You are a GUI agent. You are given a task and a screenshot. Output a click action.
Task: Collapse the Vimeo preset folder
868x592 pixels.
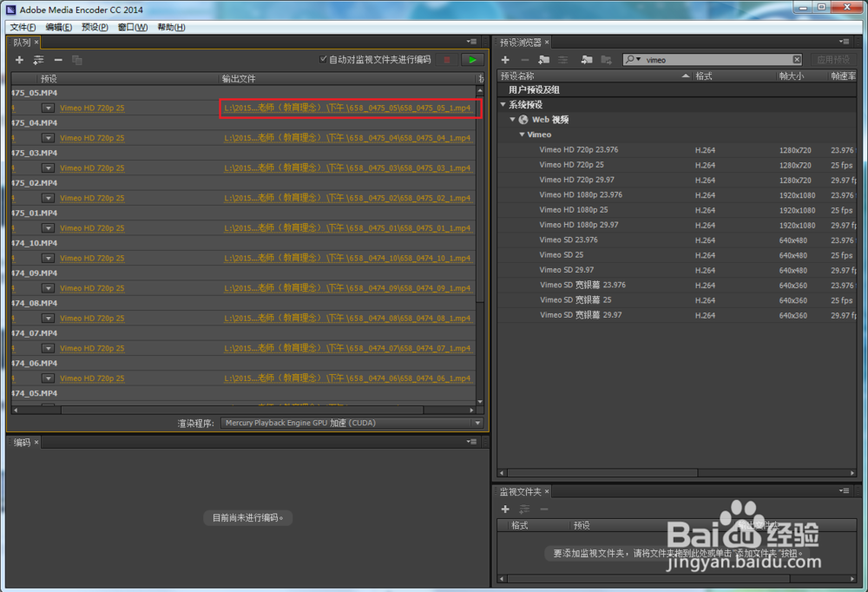[x=522, y=135]
